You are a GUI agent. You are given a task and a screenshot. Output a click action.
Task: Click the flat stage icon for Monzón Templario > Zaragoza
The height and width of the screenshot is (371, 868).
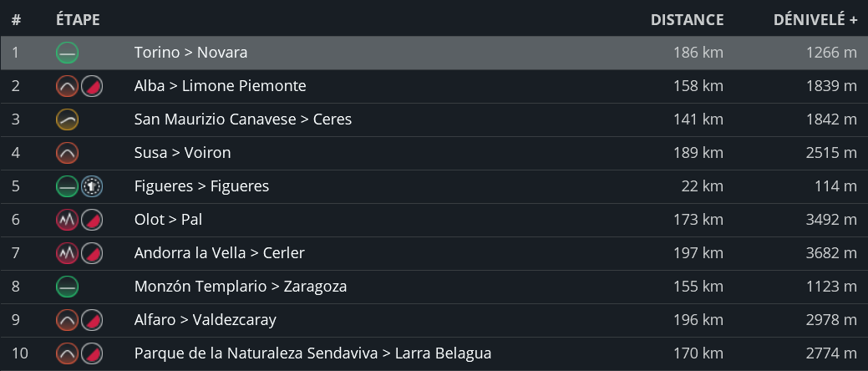tap(68, 287)
